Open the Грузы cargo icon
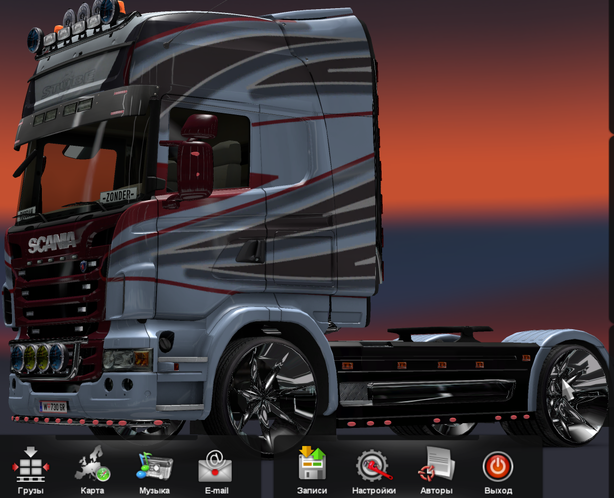 (x=31, y=465)
